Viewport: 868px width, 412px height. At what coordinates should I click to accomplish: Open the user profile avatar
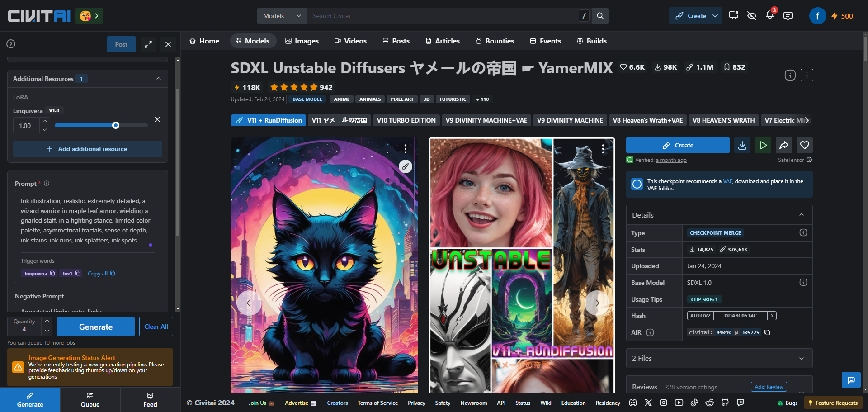tap(817, 16)
